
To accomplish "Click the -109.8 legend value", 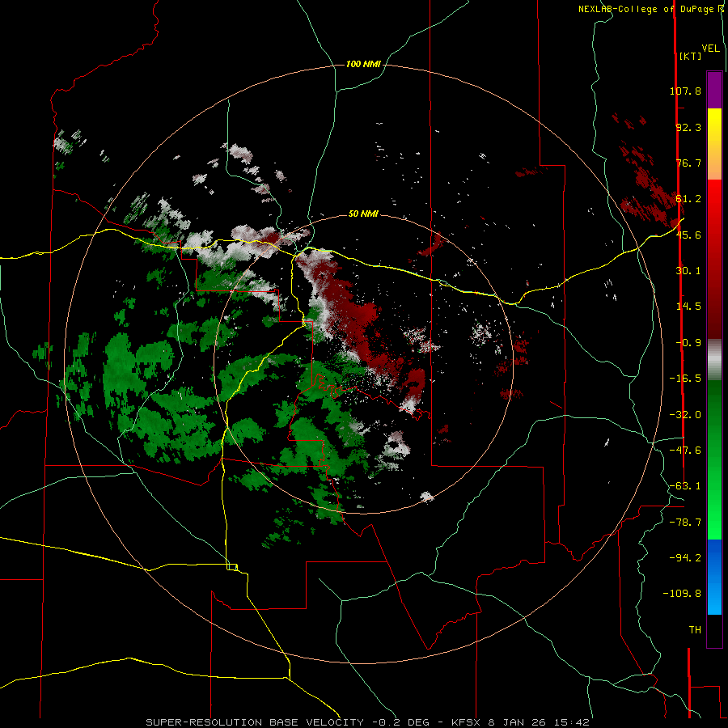I will click(682, 594).
